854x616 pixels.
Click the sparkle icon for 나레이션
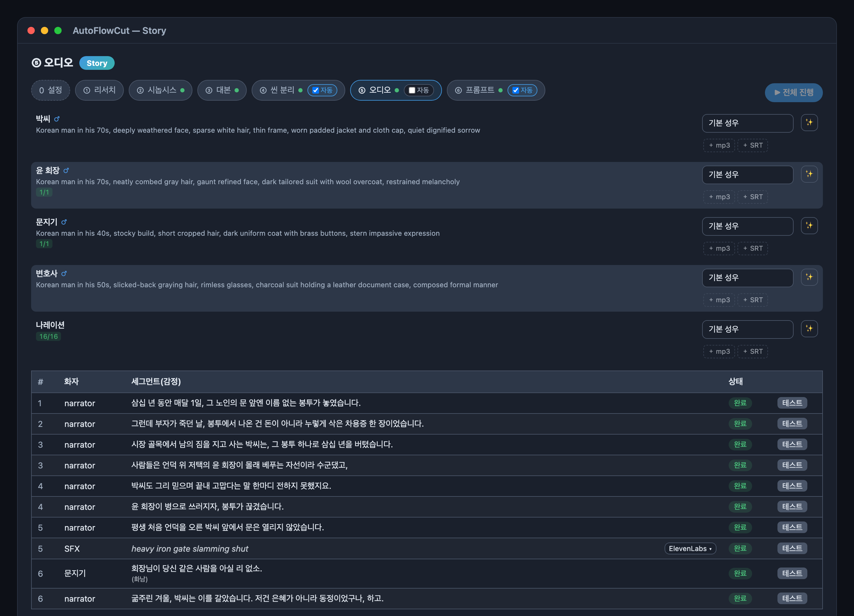tap(809, 329)
